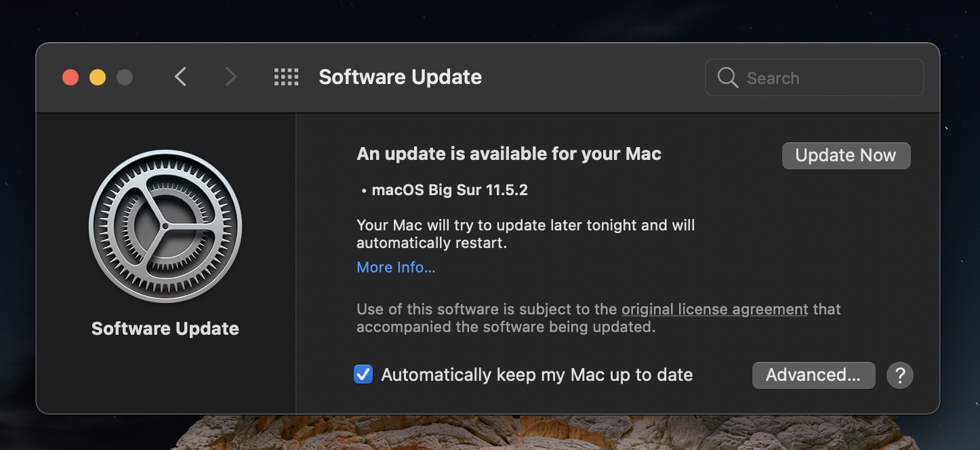This screenshot has height=450, width=980.
Task: Click the magnifying glass search icon
Action: tap(727, 78)
